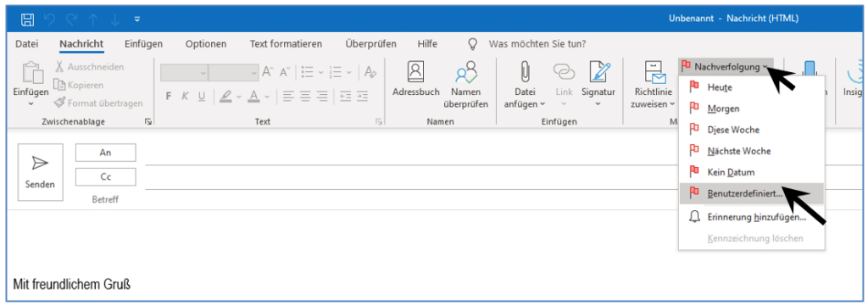The image size is (868, 306).
Task: Select Nächste Woche flag option
Action: click(751, 151)
